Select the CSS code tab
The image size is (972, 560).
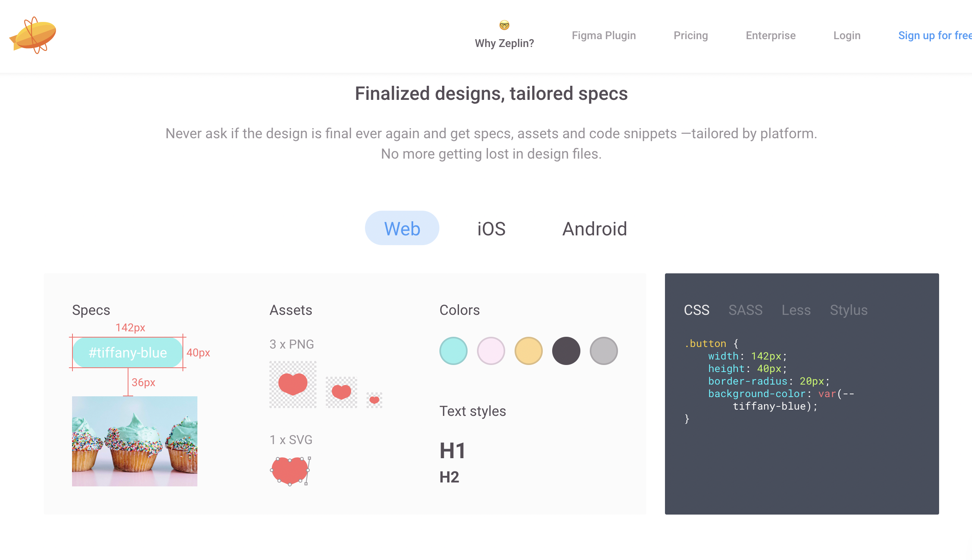point(697,310)
